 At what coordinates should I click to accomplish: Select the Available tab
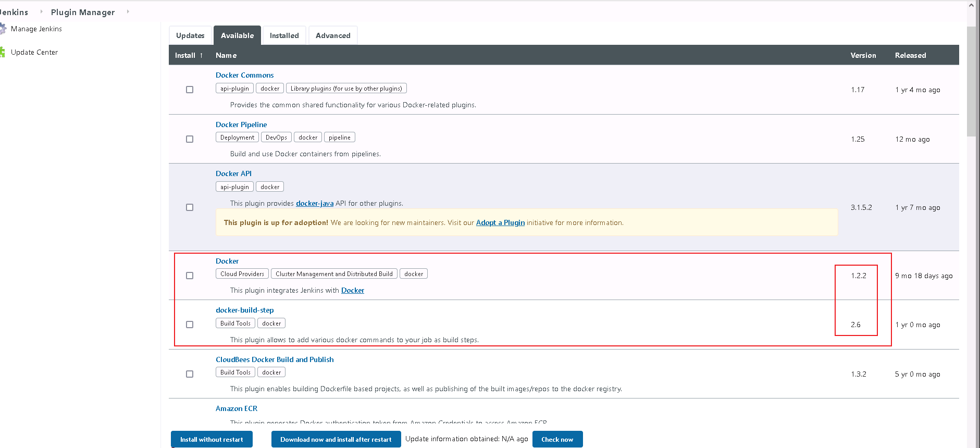point(237,35)
